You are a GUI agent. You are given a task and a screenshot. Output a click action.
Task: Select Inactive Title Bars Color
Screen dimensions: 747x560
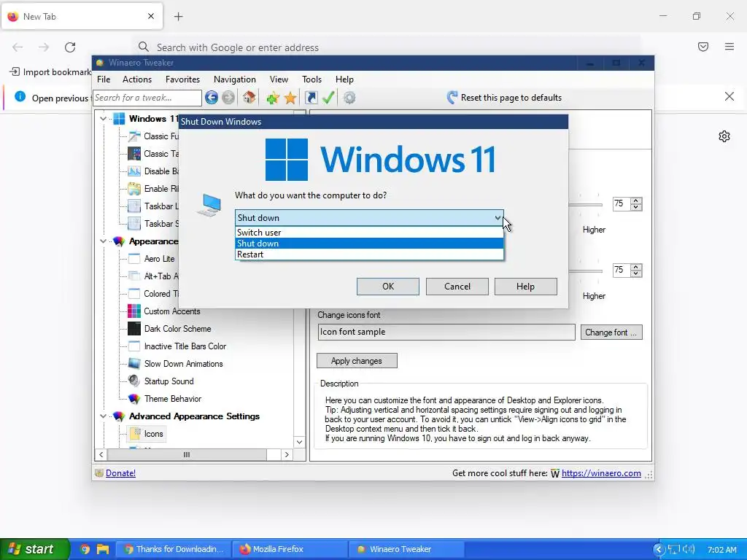[185, 346]
